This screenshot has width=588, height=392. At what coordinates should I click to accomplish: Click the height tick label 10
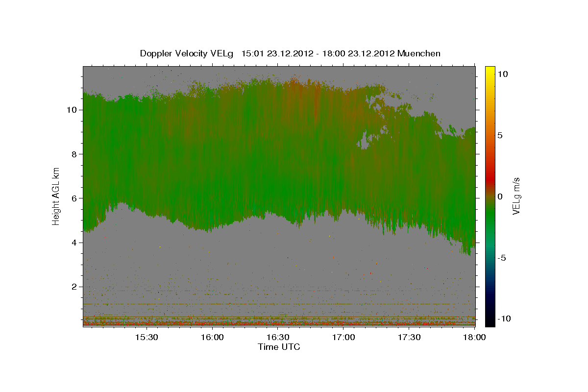pos(72,110)
